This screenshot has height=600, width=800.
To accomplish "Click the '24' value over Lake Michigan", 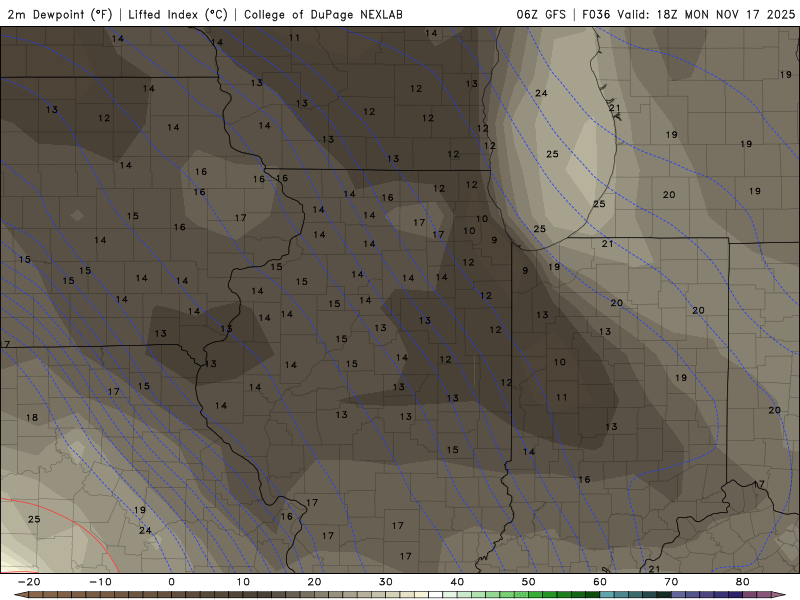I will [541, 93].
